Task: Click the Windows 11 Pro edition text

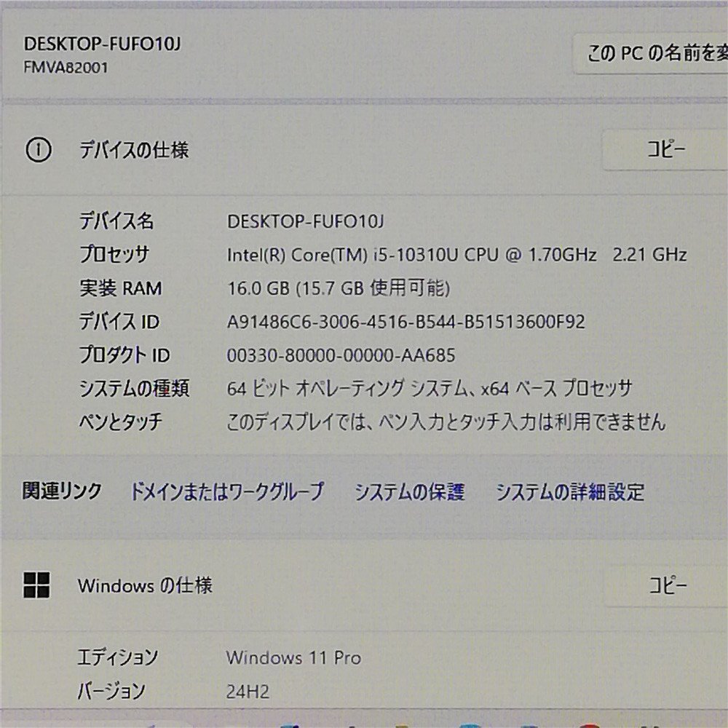Action: click(x=294, y=657)
